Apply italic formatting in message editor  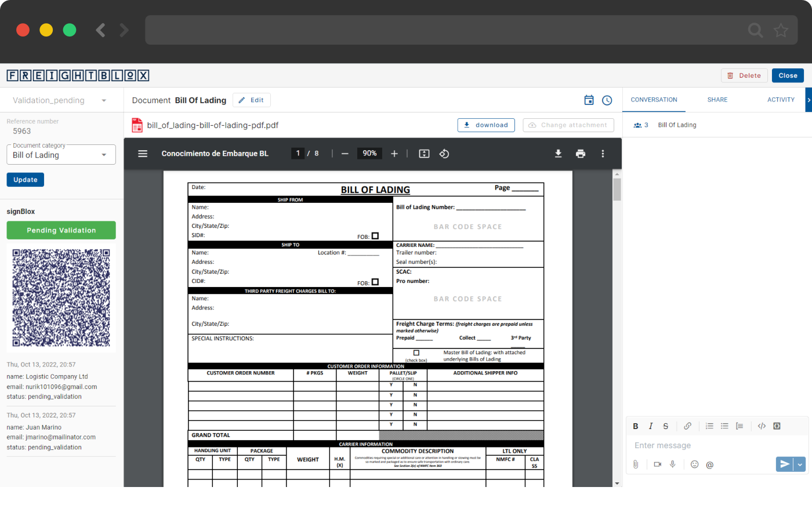(x=651, y=426)
